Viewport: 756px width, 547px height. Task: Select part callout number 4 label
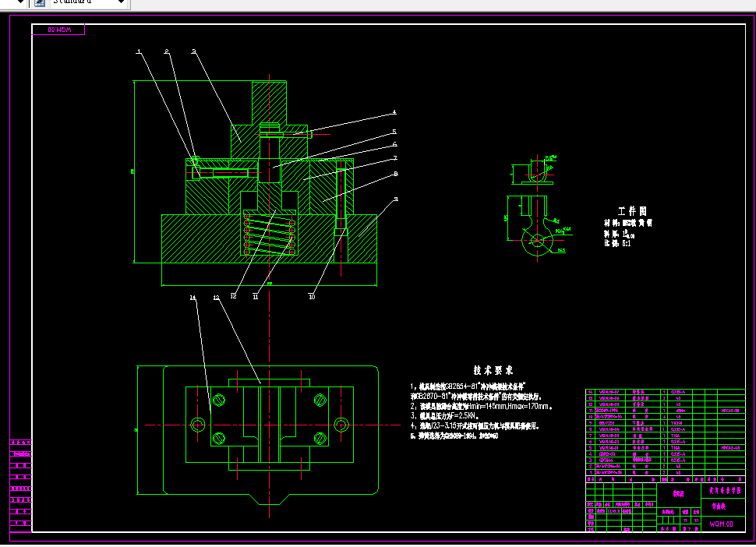point(394,112)
